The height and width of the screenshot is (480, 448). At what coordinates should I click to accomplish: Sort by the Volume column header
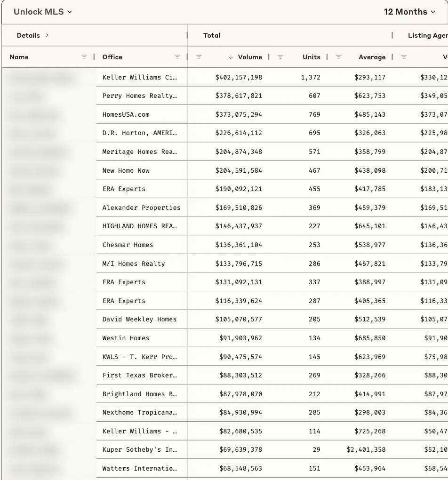[x=250, y=57]
